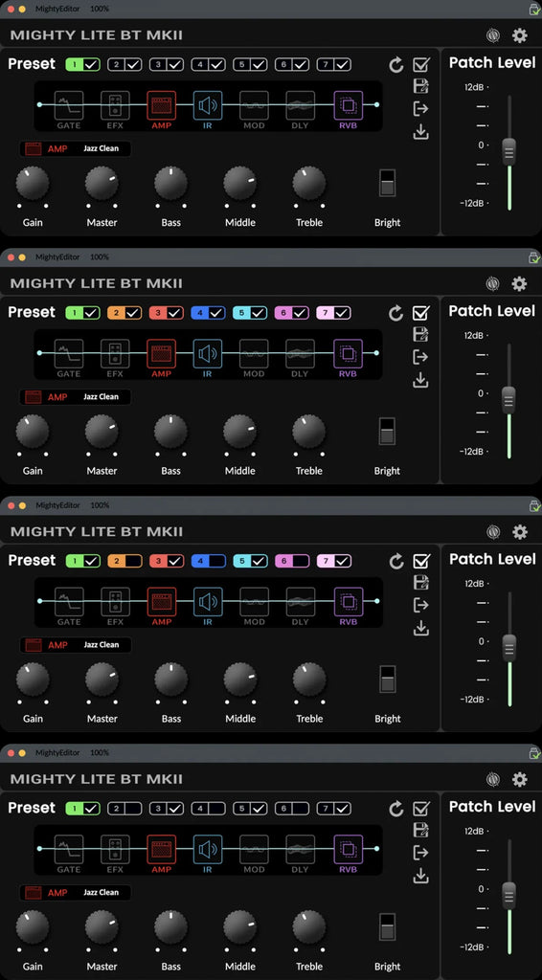Toggle the Bright switch in the topmost window
The image size is (542, 980).
point(388,183)
